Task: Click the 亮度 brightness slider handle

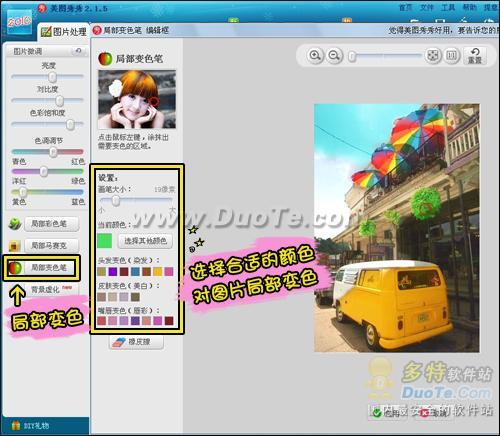Action: pos(52,77)
